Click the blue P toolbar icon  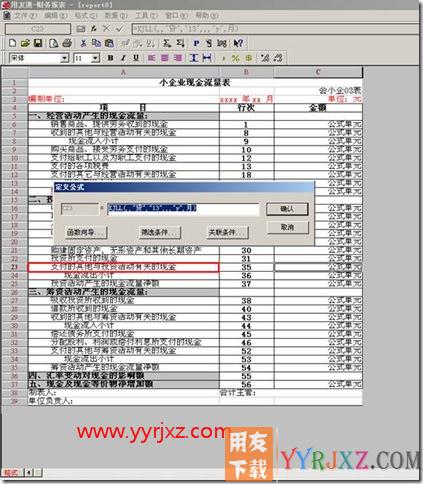click(196, 43)
